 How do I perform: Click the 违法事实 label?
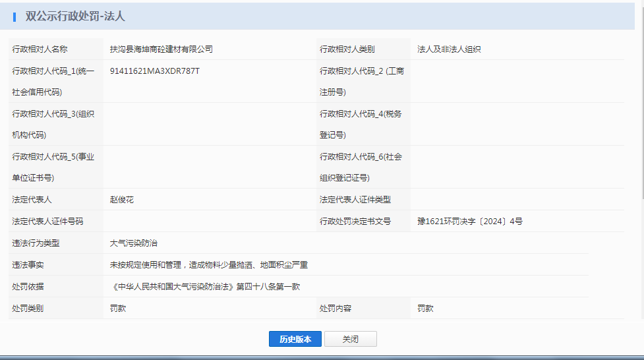(28, 265)
